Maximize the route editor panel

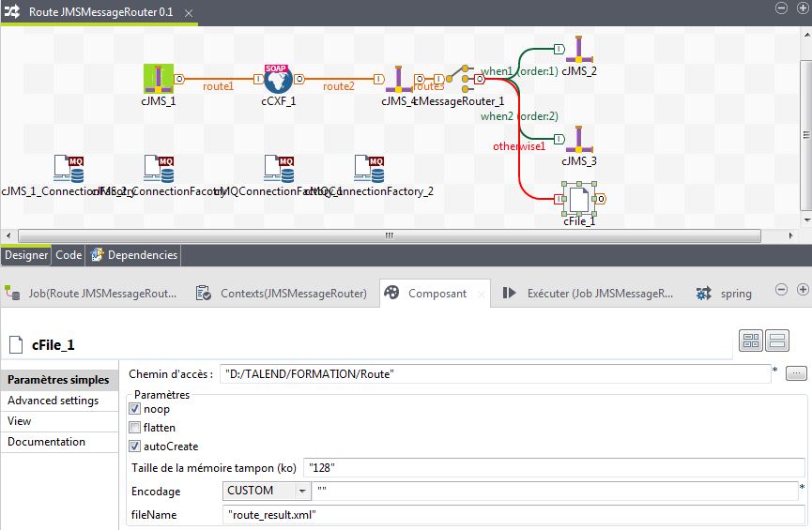point(803,8)
